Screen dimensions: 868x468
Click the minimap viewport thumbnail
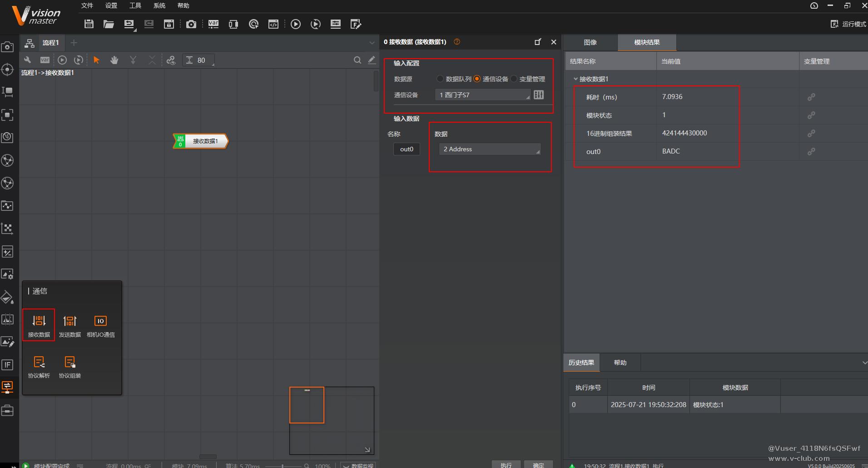click(307, 405)
